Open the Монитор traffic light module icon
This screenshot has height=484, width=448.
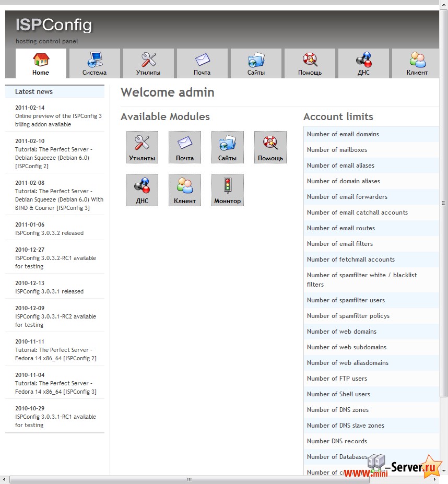228,190
